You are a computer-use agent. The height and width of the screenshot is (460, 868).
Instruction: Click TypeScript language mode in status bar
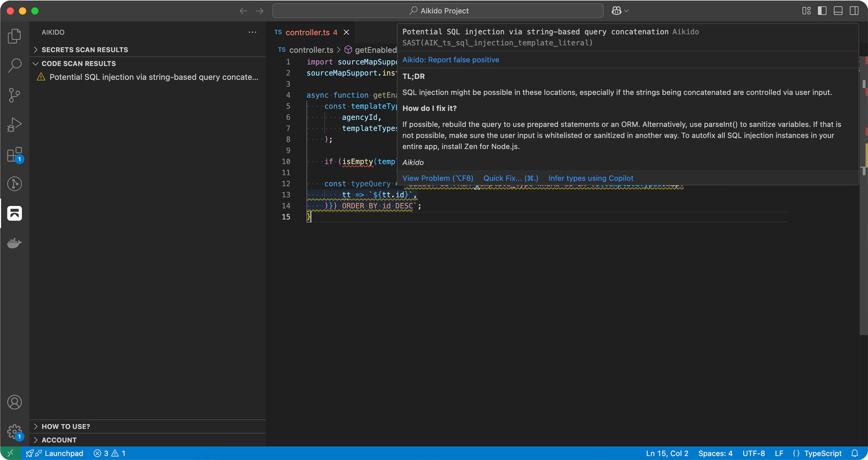(822, 453)
